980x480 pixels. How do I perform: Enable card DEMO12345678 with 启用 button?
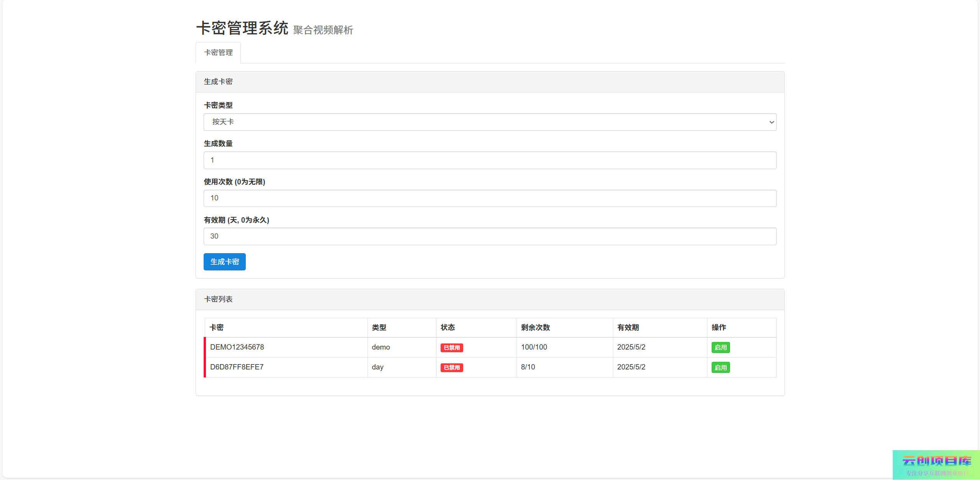coord(720,348)
